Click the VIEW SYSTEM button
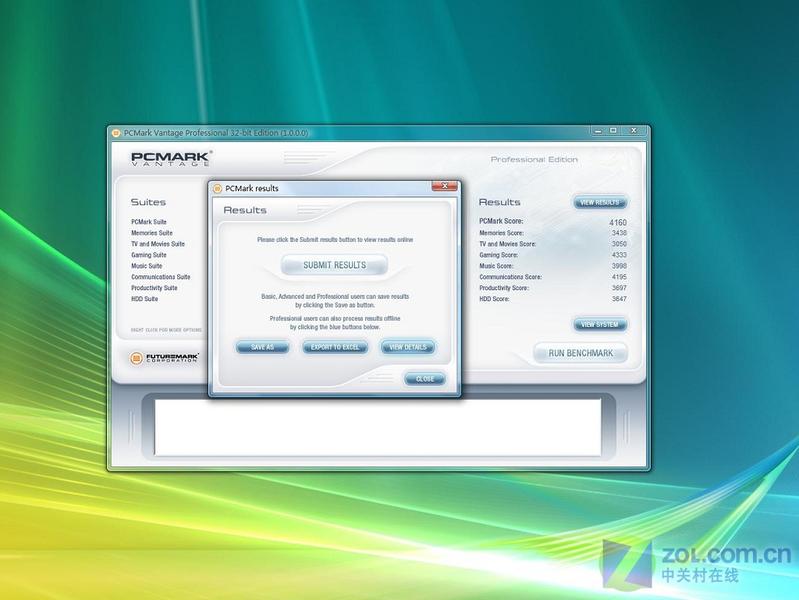Viewport: 799px width, 600px height. [600, 324]
